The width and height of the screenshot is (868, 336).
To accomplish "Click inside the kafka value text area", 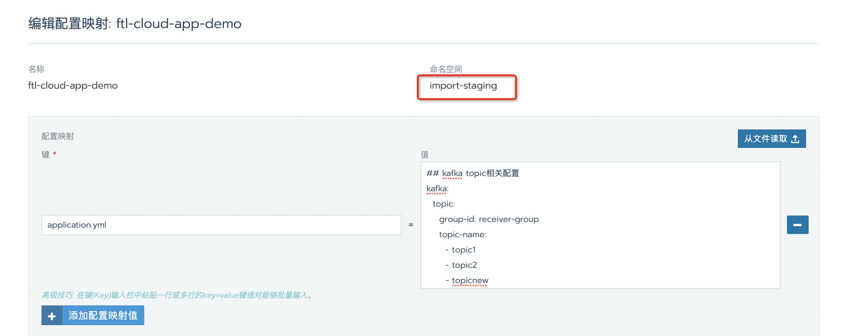I will point(600,225).
